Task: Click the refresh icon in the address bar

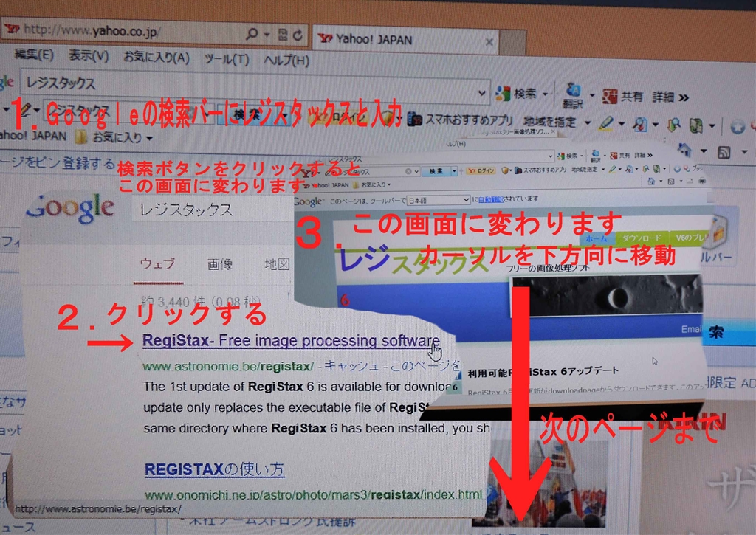Action: 298,35
